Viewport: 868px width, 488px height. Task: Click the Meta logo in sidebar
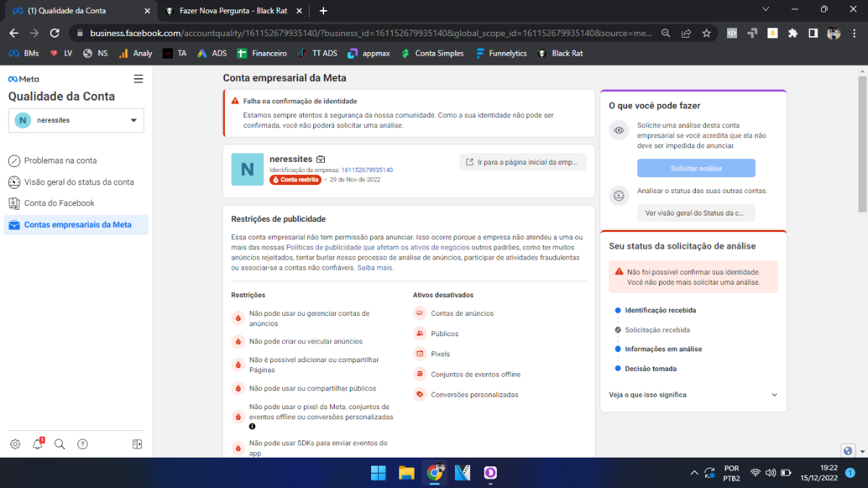[x=24, y=79]
